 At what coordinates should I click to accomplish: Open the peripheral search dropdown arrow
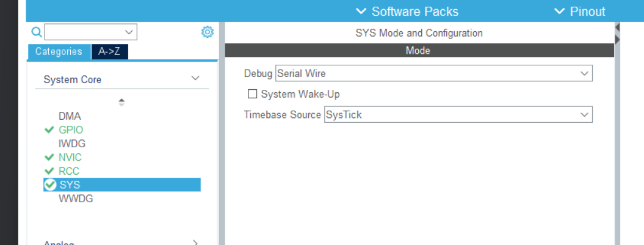coord(129,32)
